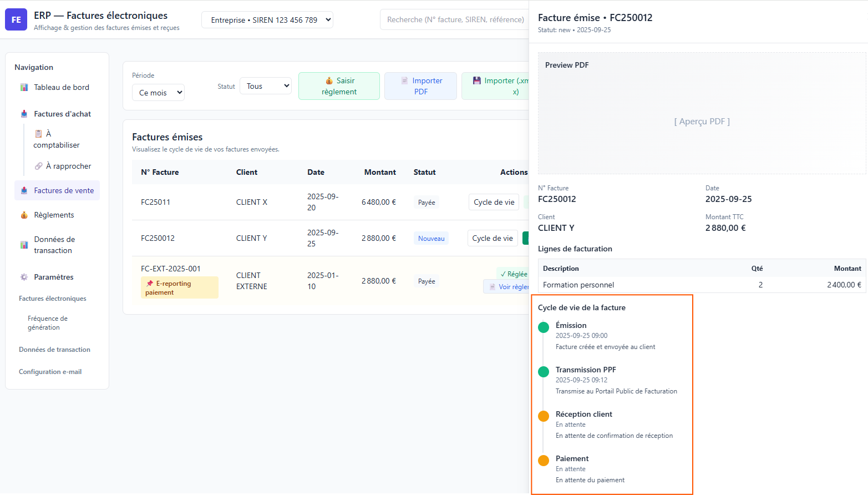
Task: Click the E-reporting paiement tag
Action: point(180,287)
